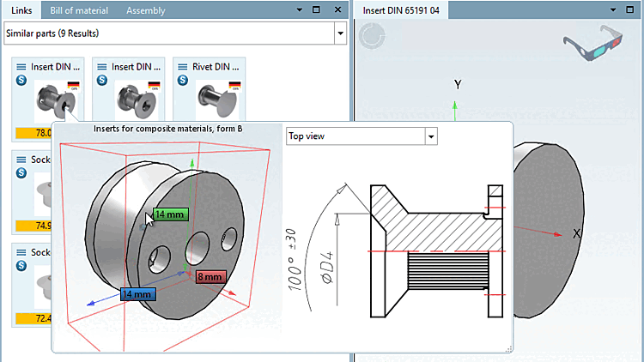Expand the Similar parts results dropdown
The image size is (644, 362).
coord(340,33)
